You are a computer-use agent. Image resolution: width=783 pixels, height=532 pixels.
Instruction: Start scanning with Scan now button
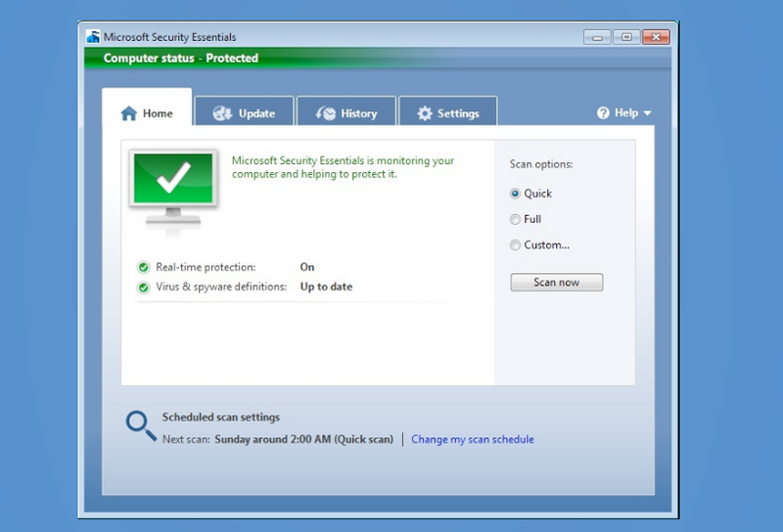556,282
